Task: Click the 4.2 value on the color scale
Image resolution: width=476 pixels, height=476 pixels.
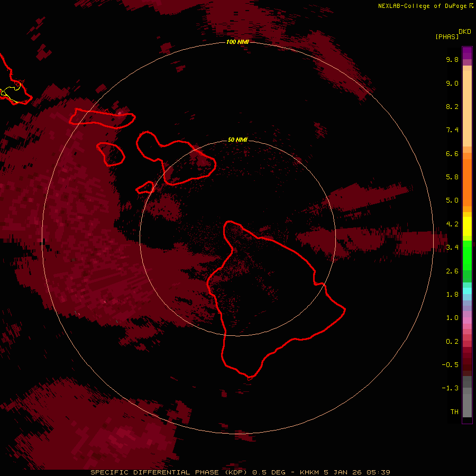Action: pos(452,224)
